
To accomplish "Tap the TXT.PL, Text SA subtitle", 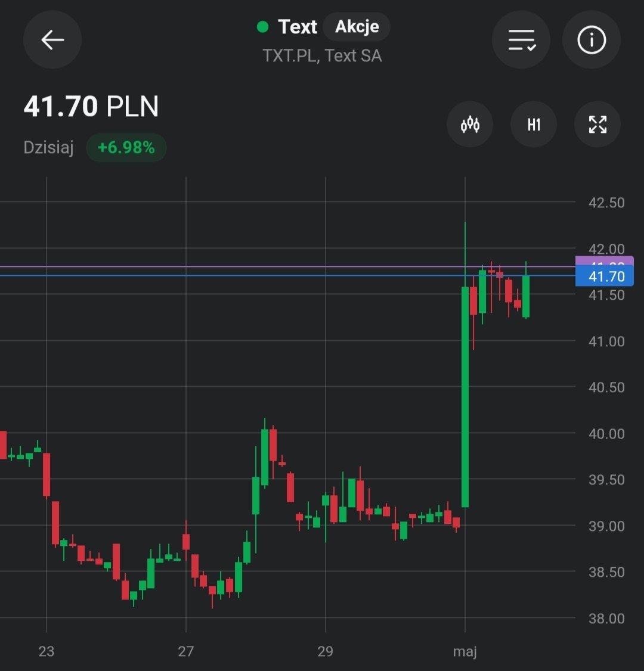I will (322, 55).
